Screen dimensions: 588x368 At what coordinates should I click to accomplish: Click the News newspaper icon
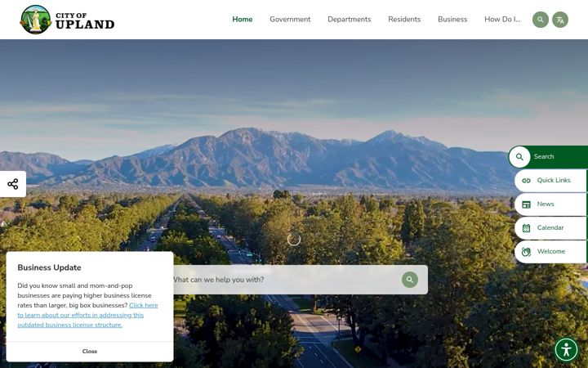click(526, 204)
